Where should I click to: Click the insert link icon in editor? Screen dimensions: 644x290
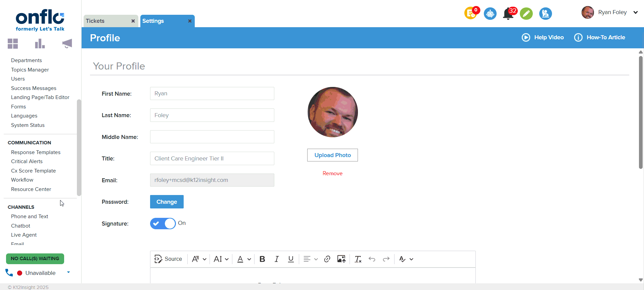[x=327, y=259]
